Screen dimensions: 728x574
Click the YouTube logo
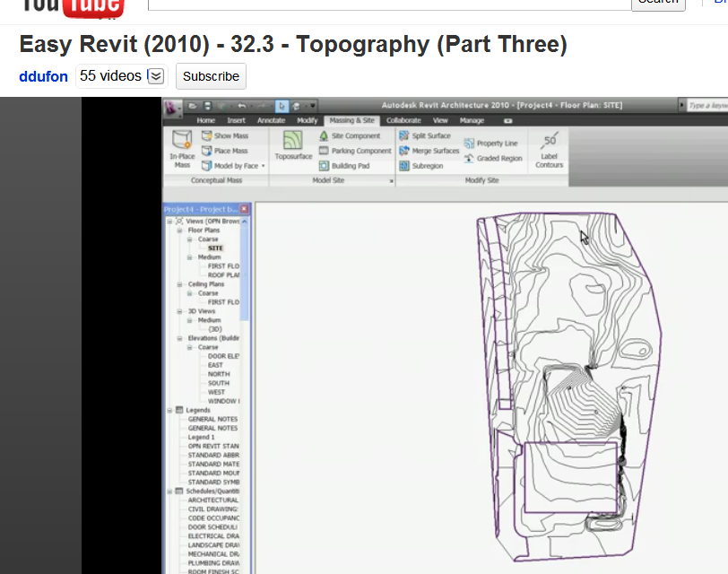[73, 8]
